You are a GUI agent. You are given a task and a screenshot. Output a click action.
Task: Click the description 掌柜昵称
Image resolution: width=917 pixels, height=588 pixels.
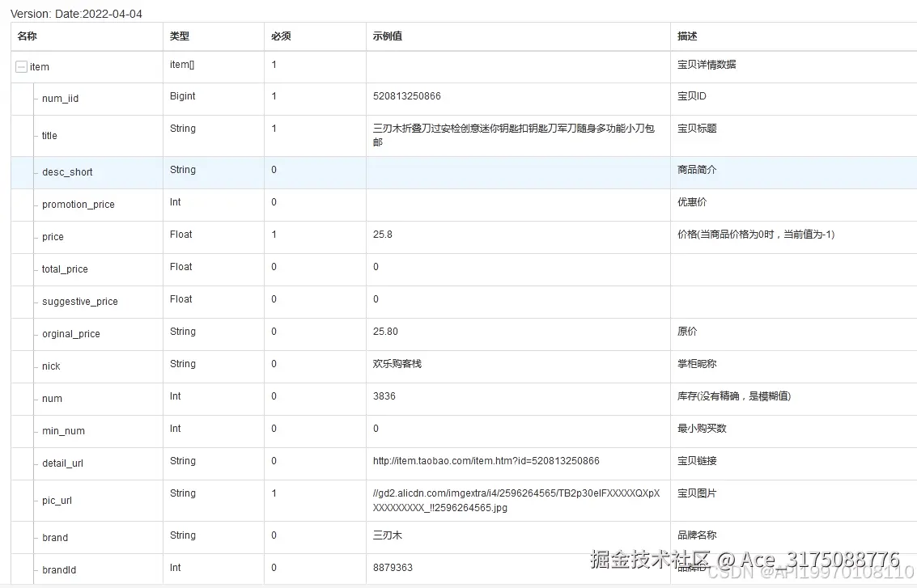tap(697, 363)
